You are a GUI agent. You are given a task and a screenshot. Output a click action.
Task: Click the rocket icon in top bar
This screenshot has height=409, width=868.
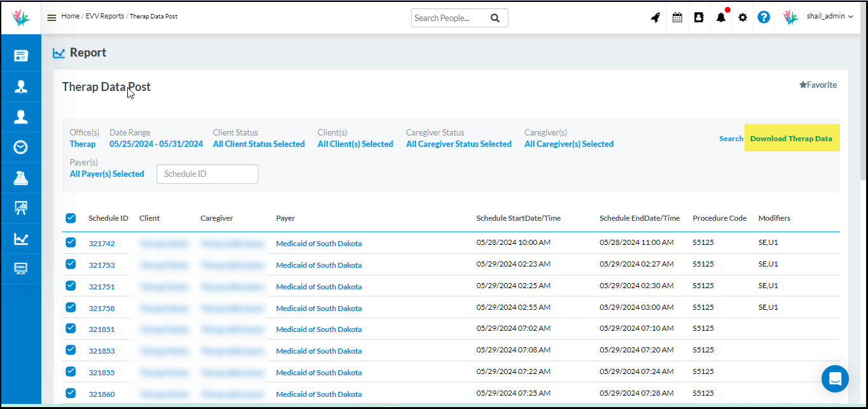[655, 18]
